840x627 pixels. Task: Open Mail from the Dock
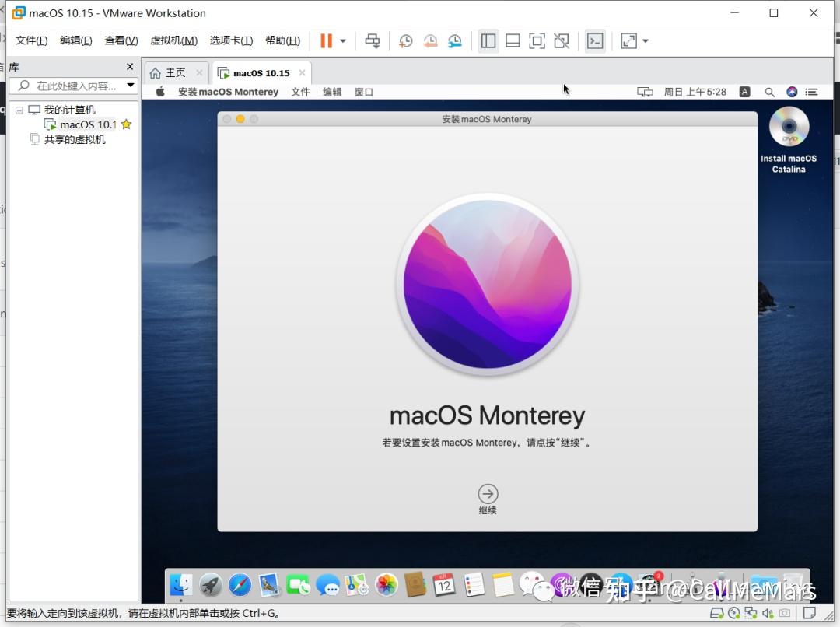269,585
